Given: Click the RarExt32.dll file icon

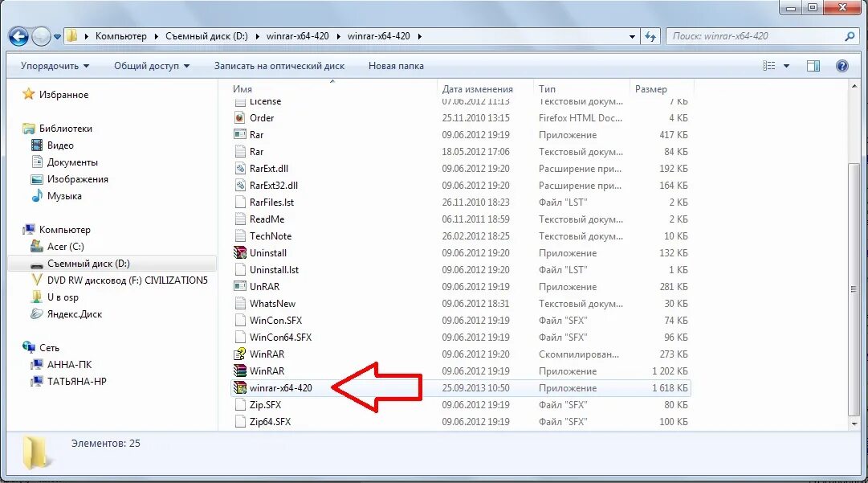Looking at the screenshot, I should coord(240,186).
